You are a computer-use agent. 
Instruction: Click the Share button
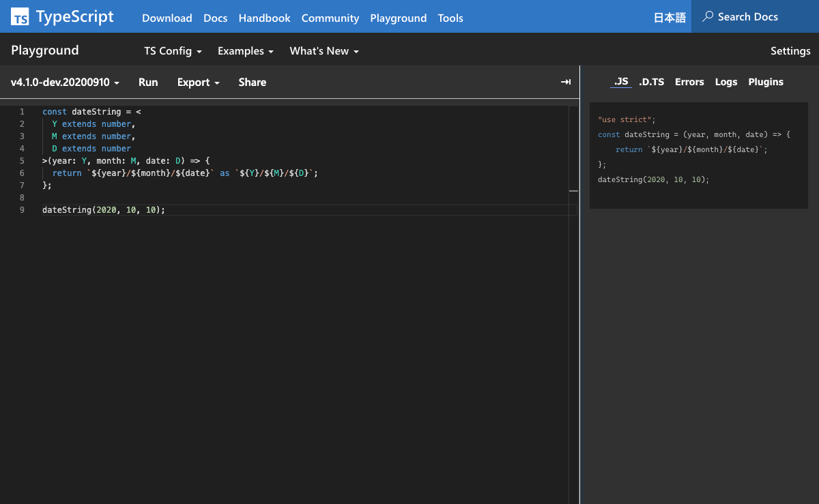(252, 82)
